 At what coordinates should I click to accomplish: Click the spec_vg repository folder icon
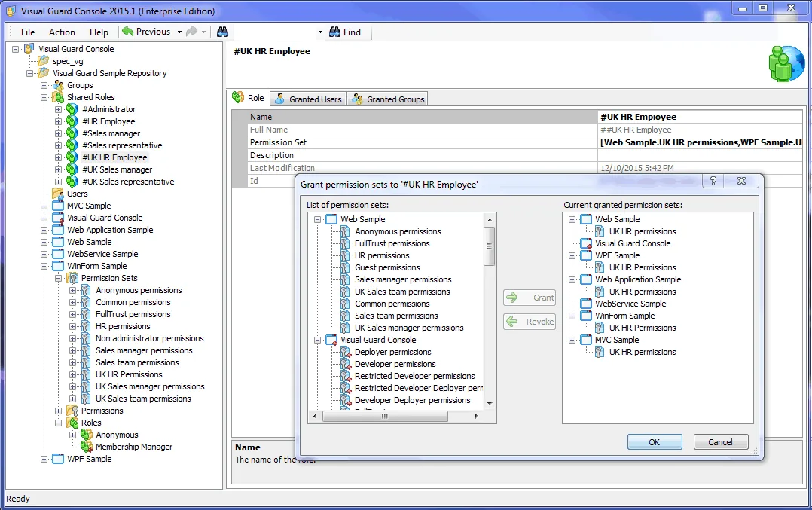(44, 61)
